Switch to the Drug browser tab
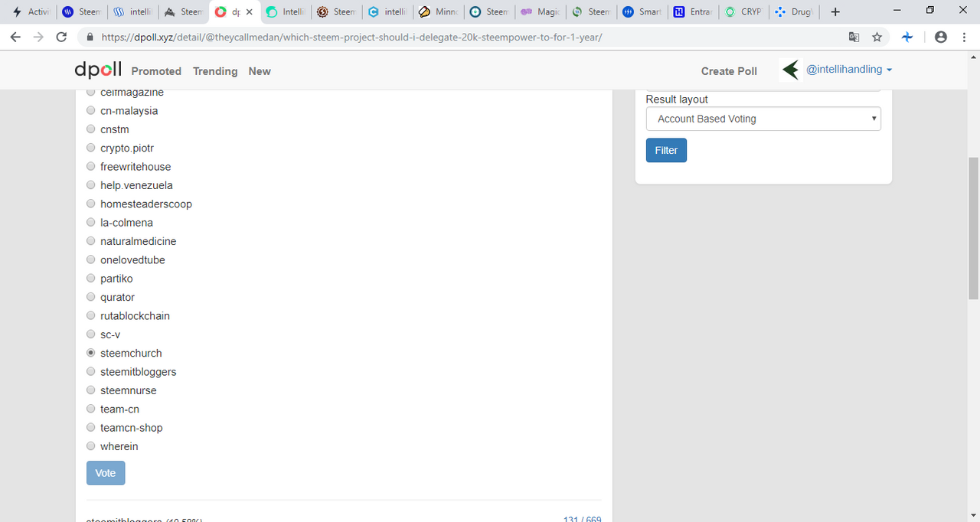The height and width of the screenshot is (522, 980). click(793, 11)
